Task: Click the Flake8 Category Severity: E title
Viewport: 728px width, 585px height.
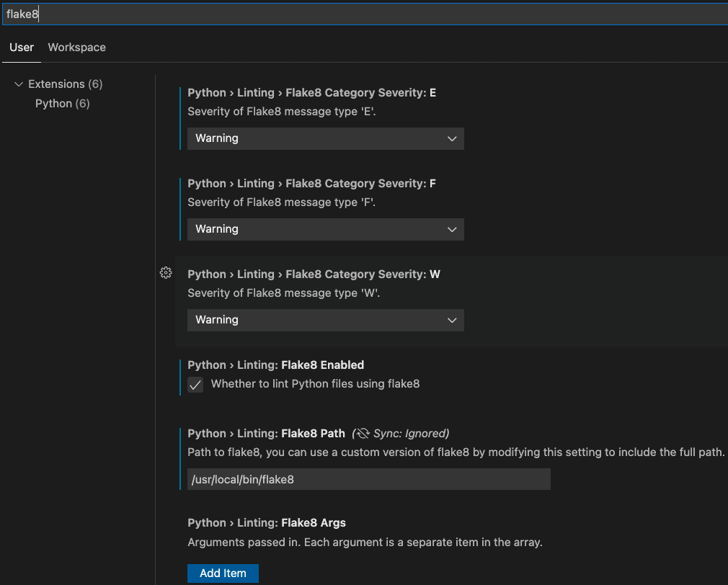Action: coord(311,93)
